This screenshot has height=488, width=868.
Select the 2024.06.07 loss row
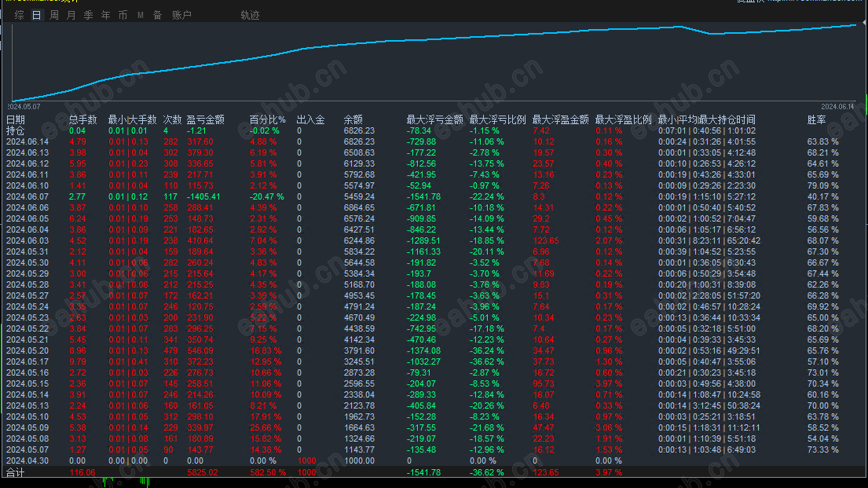pyautogui.click(x=434, y=196)
